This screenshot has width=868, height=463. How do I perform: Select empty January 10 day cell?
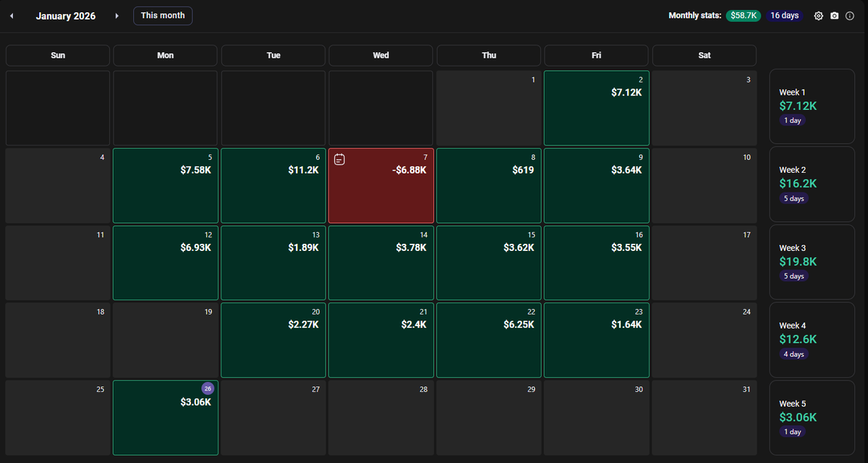pyautogui.click(x=705, y=186)
